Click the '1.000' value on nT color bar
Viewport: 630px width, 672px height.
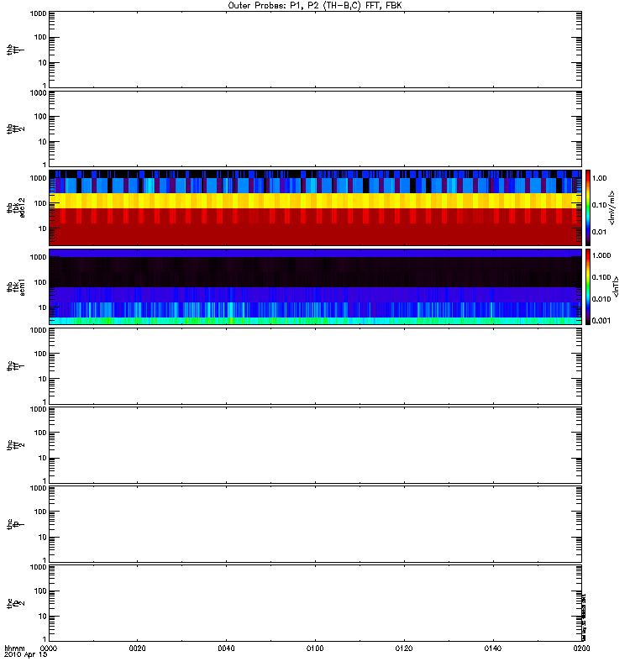coord(601,255)
